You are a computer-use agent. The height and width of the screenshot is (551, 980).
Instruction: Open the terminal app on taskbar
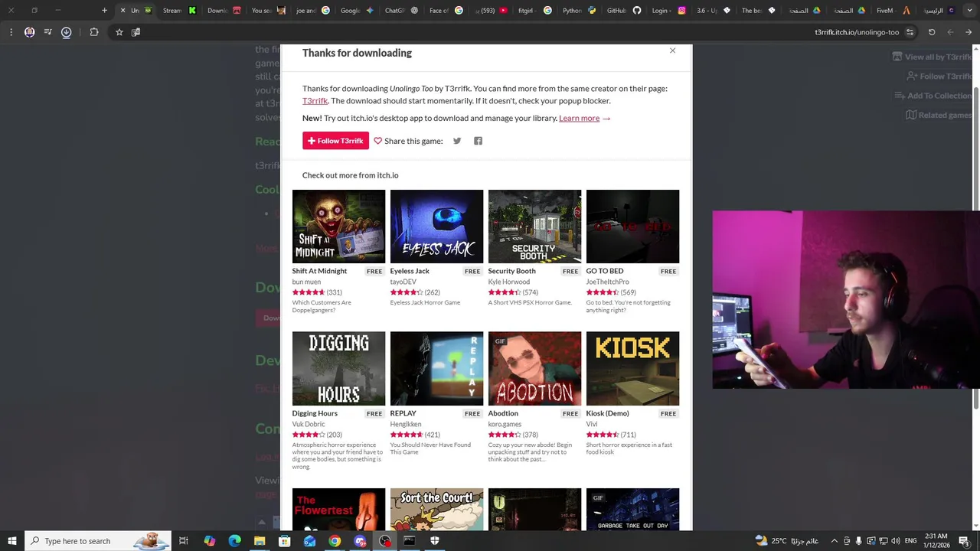pyautogui.click(x=410, y=541)
